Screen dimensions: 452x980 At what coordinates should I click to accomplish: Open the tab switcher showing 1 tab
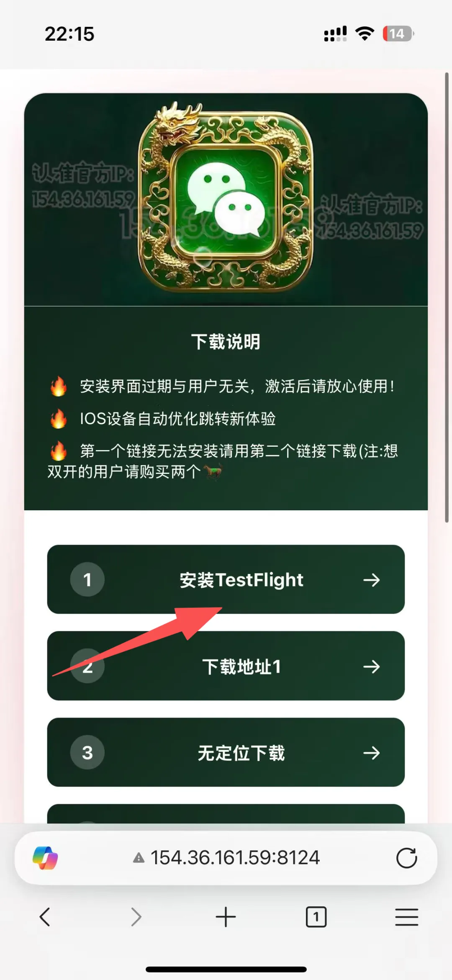pyautogui.click(x=316, y=917)
